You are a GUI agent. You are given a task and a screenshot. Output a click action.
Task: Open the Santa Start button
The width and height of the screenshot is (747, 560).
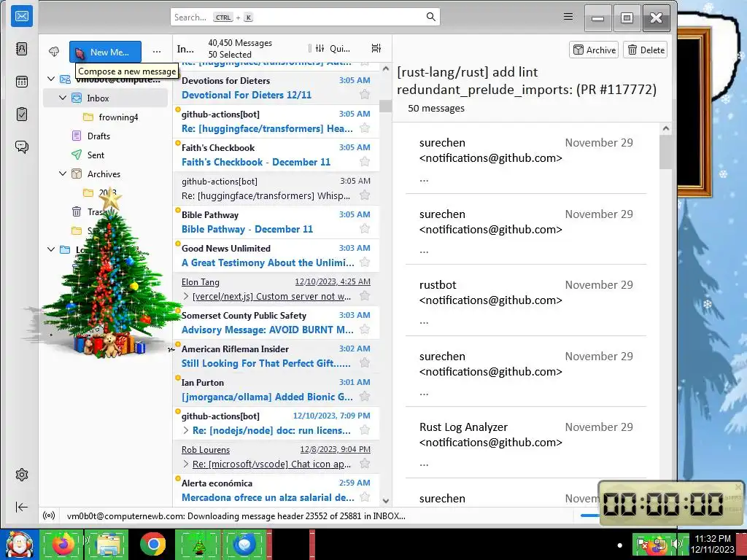pyautogui.click(x=19, y=544)
